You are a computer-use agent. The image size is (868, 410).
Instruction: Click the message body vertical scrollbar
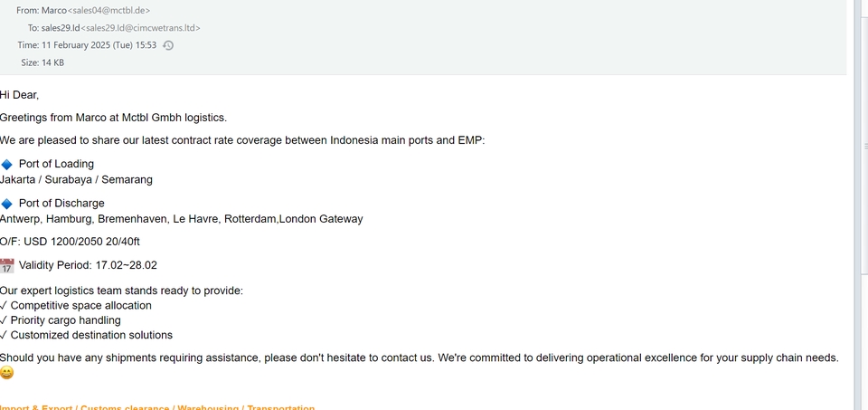(x=860, y=226)
